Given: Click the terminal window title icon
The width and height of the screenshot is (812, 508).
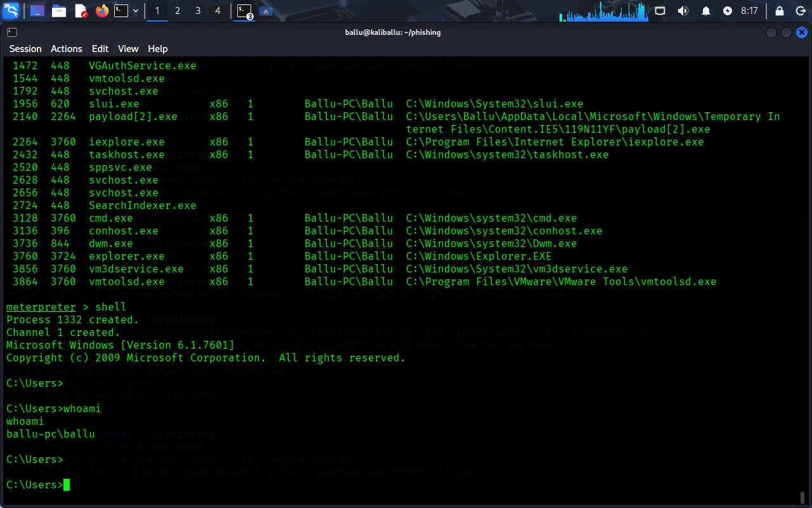Looking at the screenshot, I should pos(12,32).
